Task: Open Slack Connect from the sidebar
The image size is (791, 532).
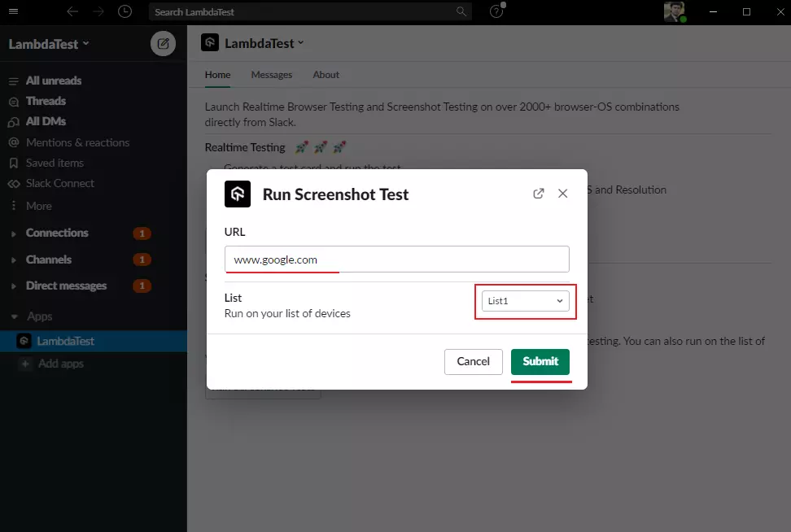Action: tap(58, 183)
